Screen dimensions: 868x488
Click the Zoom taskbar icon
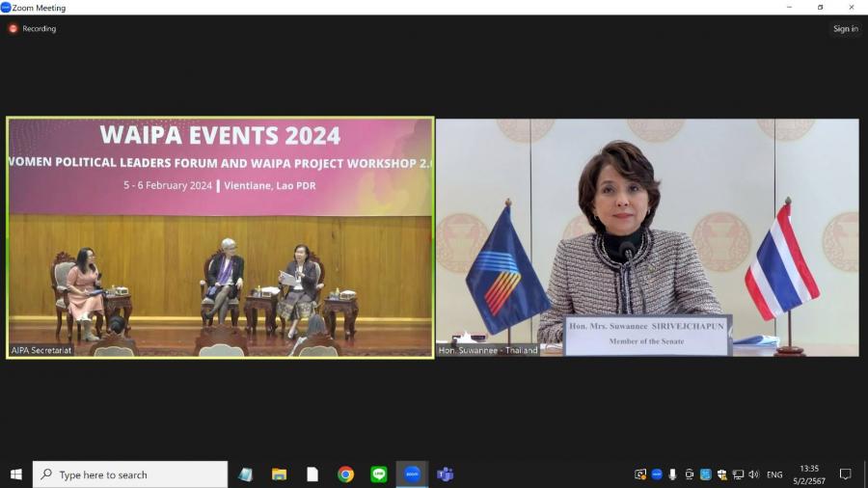(412, 474)
